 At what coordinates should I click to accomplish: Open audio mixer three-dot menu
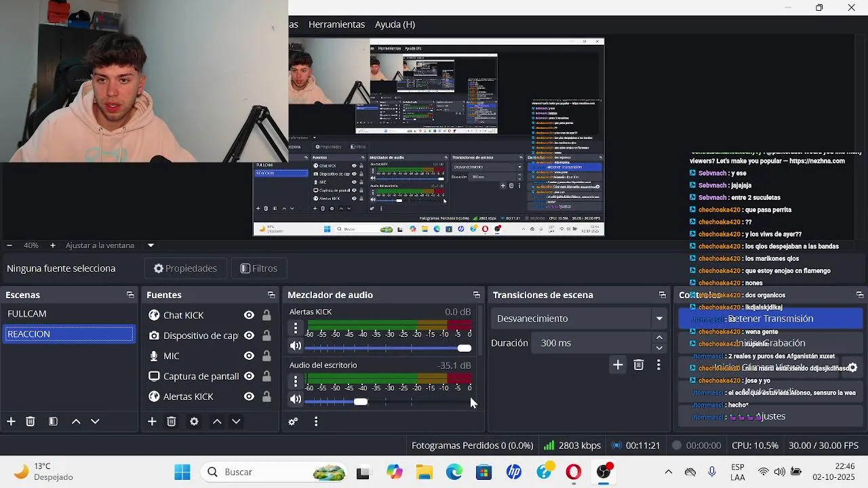point(316,422)
